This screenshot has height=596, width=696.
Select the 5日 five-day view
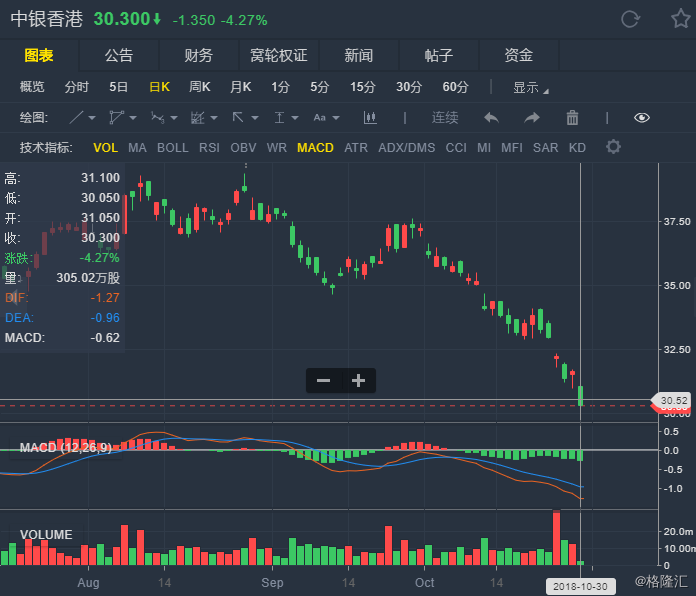coord(119,87)
